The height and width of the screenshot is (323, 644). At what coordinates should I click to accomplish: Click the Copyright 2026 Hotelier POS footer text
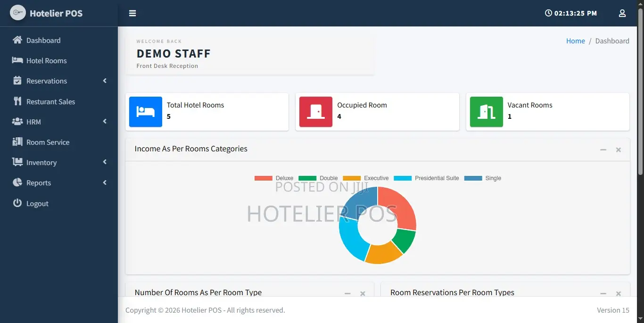205,310
